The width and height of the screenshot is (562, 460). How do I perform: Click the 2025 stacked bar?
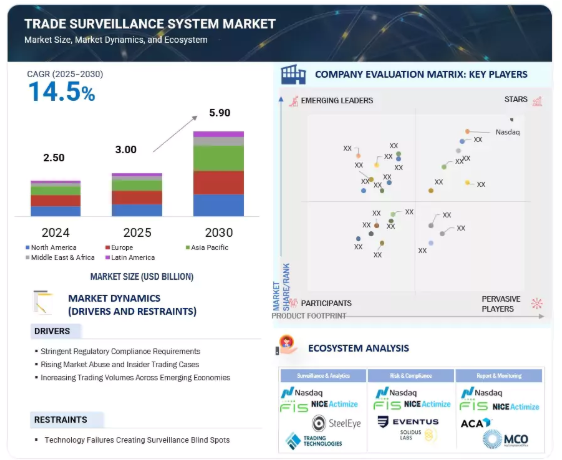(137, 194)
